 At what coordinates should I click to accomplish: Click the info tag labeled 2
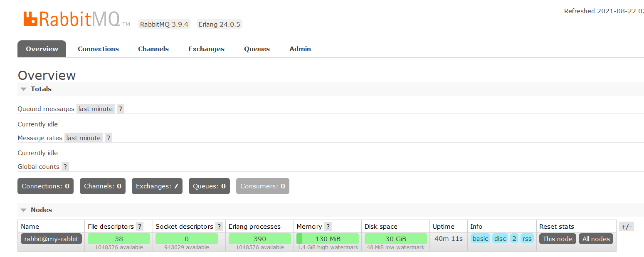[x=514, y=239]
